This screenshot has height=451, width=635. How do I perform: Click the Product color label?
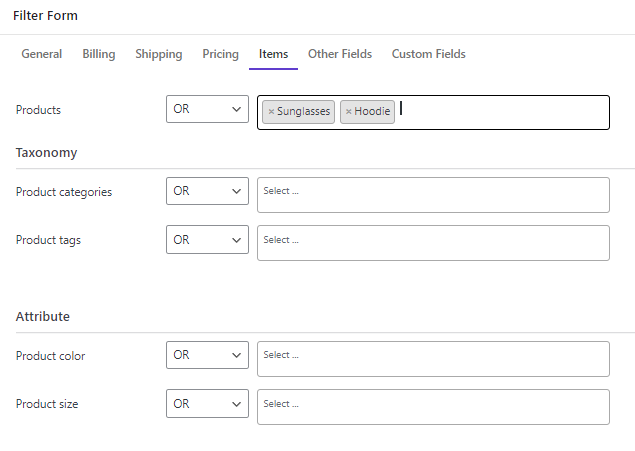[x=51, y=356]
